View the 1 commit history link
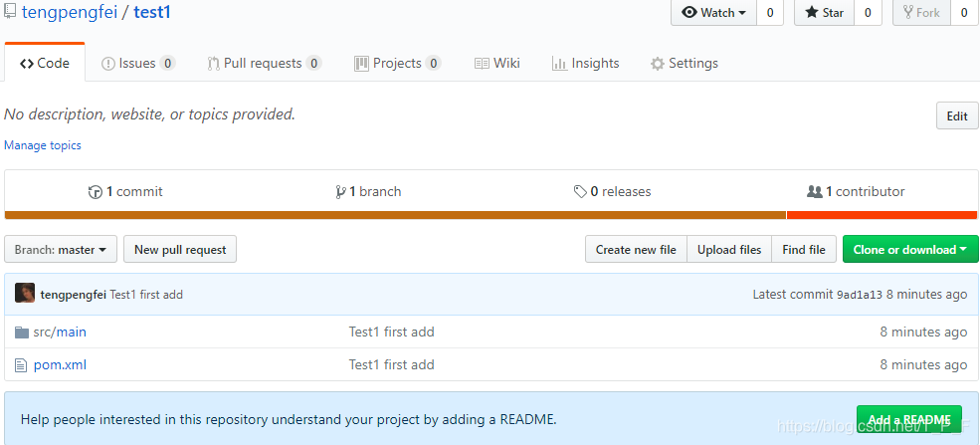This screenshot has height=445, width=980. point(125,191)
